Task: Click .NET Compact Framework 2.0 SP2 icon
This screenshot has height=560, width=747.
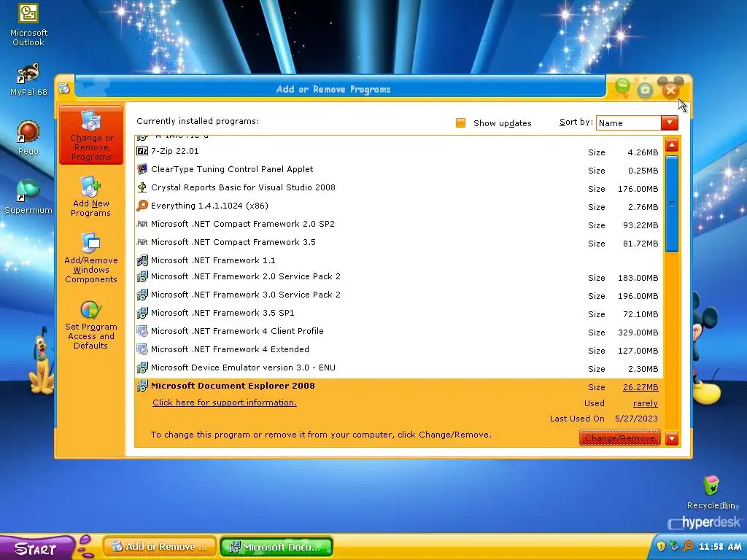Action: coord(142,223)
